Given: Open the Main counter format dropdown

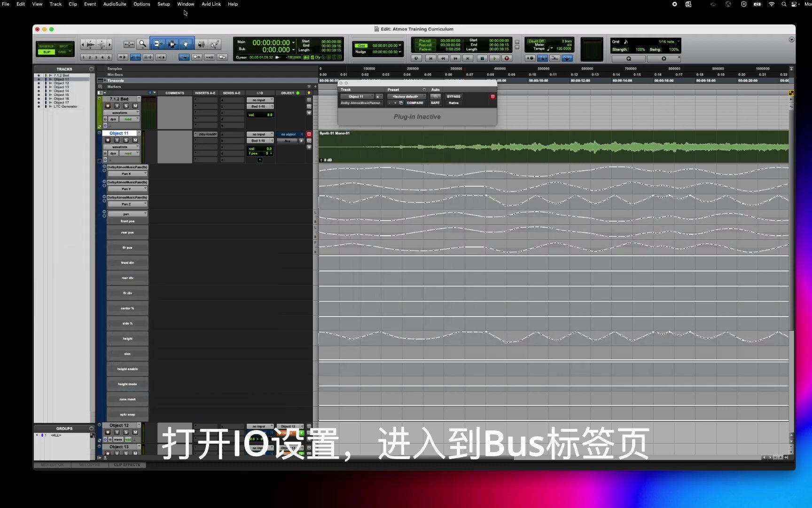Looking at the screenshot, I should [294, 43].
